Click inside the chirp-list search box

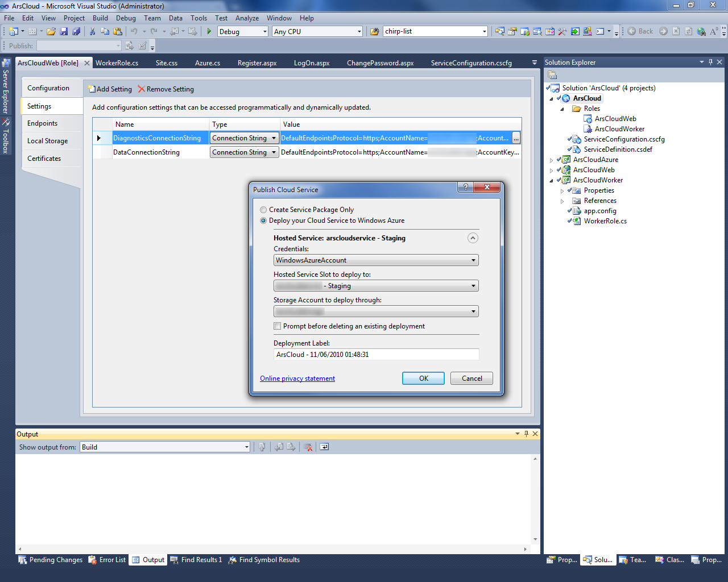432,31
